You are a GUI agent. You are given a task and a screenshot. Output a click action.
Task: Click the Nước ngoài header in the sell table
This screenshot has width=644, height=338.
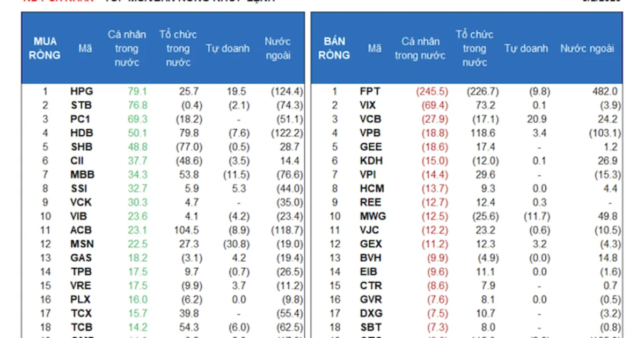(x=587, y=48)
